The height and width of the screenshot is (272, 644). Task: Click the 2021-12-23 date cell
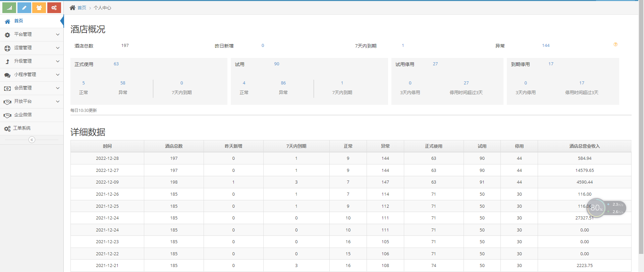coord(107,242)
